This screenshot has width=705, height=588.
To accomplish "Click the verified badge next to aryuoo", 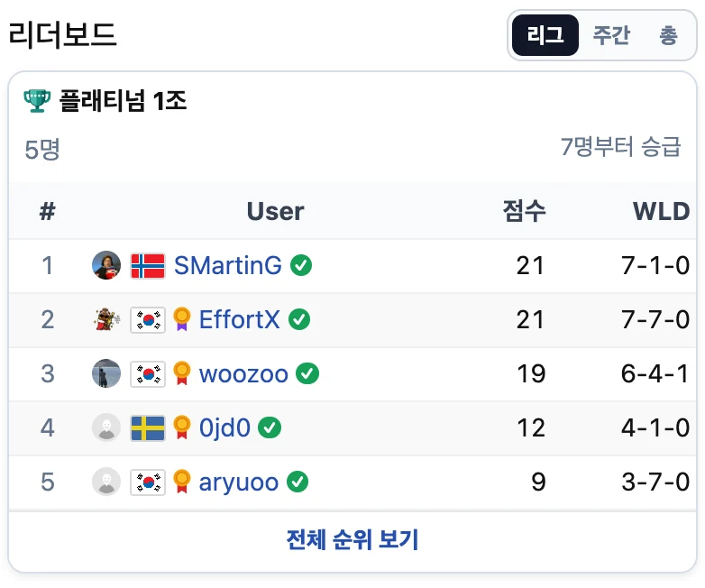I will [x=298, y=482].
